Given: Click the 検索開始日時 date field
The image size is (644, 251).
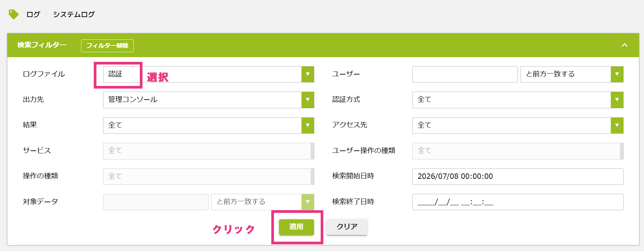Looking at the screenshot, I should pos(518,176).
